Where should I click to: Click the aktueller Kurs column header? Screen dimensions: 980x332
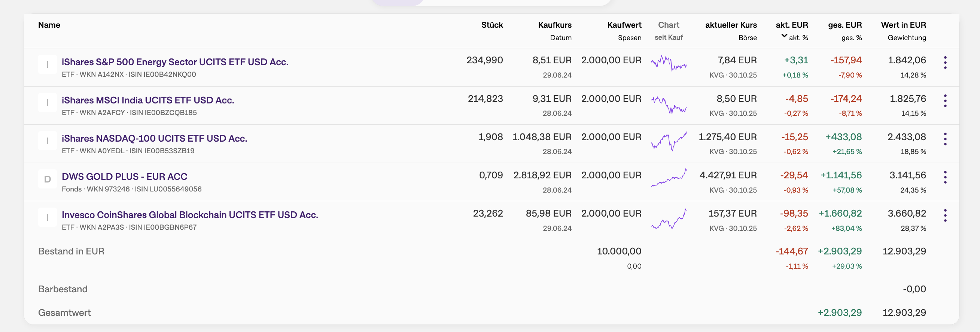tap(731, 25)
